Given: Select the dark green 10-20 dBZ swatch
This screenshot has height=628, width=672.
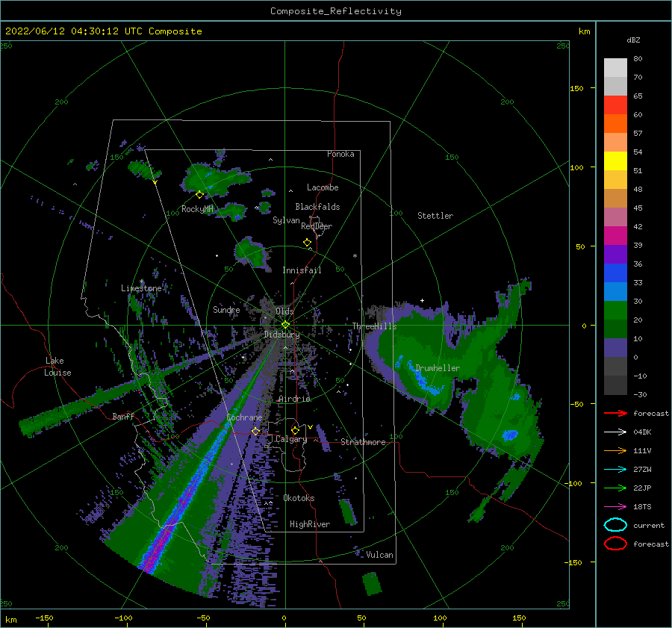Looking at the screenshot, I should click(615, 329).
